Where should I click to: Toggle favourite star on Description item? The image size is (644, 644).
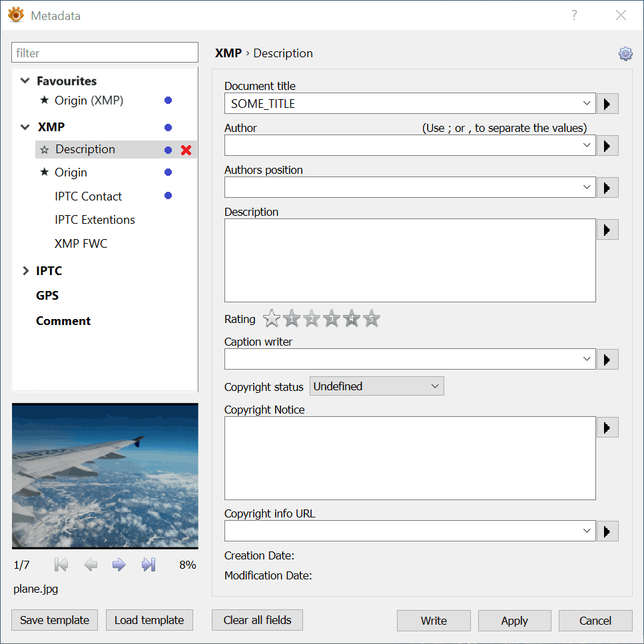[x=45, y=150]
